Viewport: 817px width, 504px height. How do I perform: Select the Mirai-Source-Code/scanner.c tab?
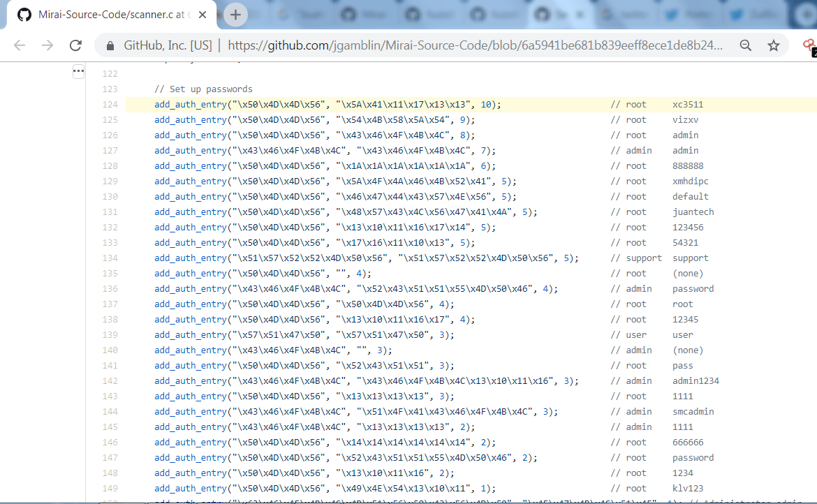pos(112,15)
